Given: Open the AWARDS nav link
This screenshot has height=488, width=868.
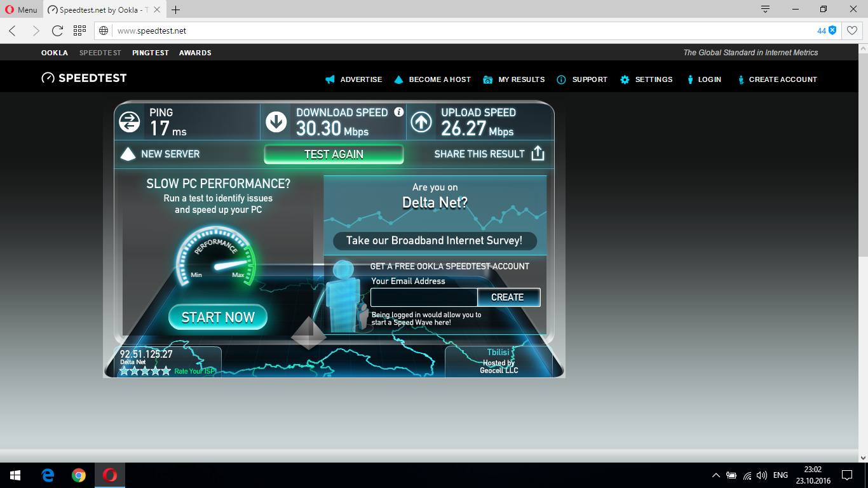Looking at the screenshot, I should 195,53.
